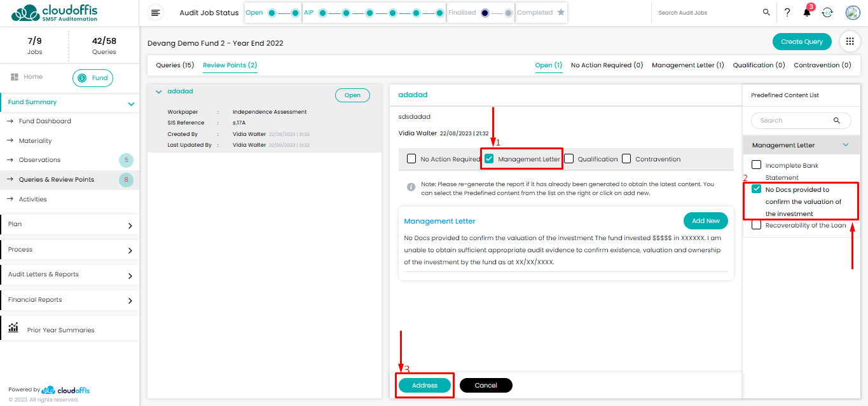The image size is (868, 406).
Task: Click the sync refresh icon
Action: point(827,13)
